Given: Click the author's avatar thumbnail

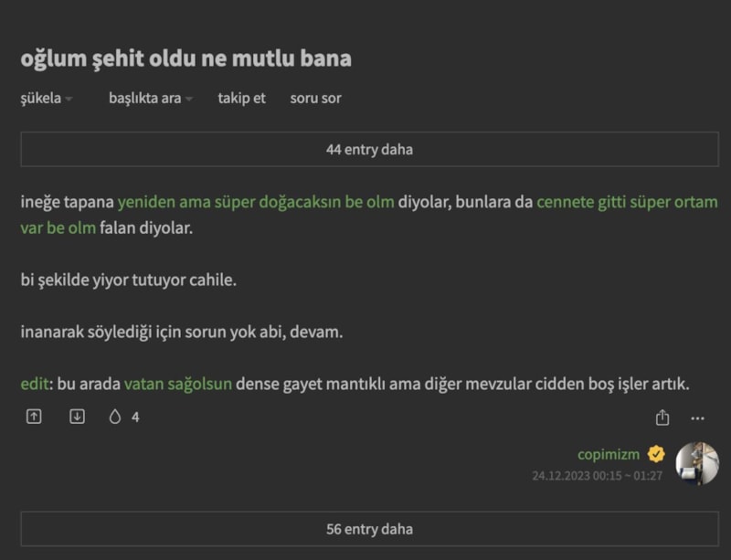Looking at the screenshot, I should (697, 463).
